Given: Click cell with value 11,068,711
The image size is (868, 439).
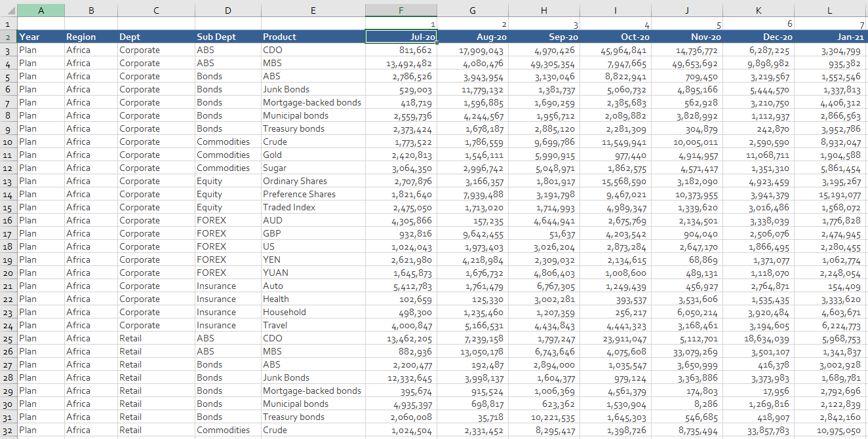Looking at the screenshot, I should tap(759, 155).
